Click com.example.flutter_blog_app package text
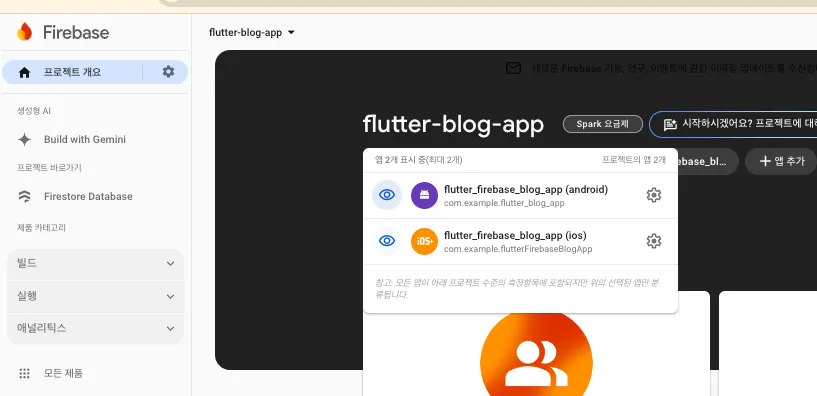 (504, 203)
